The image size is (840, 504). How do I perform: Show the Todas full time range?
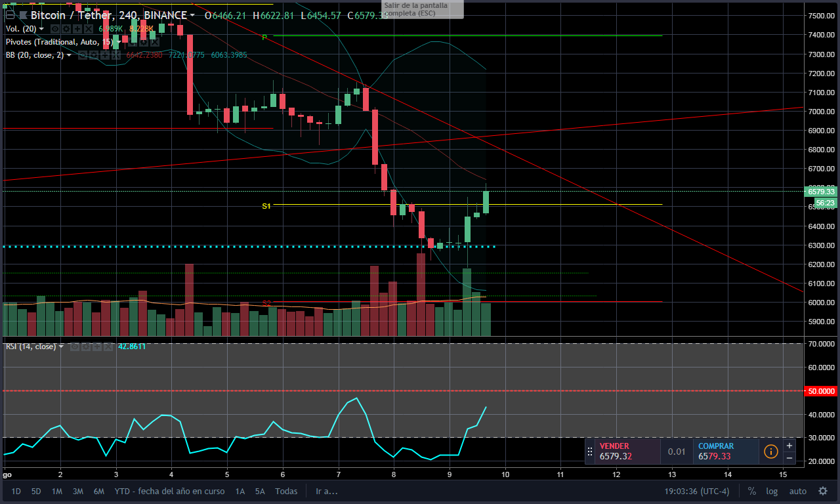click(x=286, y=491)
